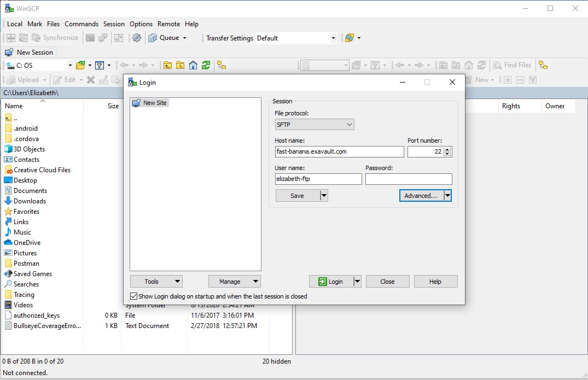Image resolution: width=588 pixels, height=380 pixels.
Task: Open the Session menu
Action: [x=114, y=24]
